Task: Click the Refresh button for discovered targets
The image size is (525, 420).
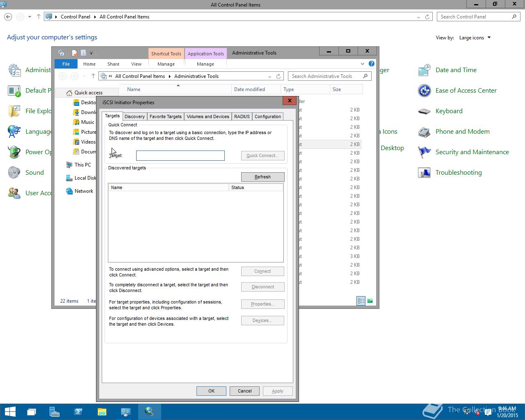Action: tap(262, 177)
